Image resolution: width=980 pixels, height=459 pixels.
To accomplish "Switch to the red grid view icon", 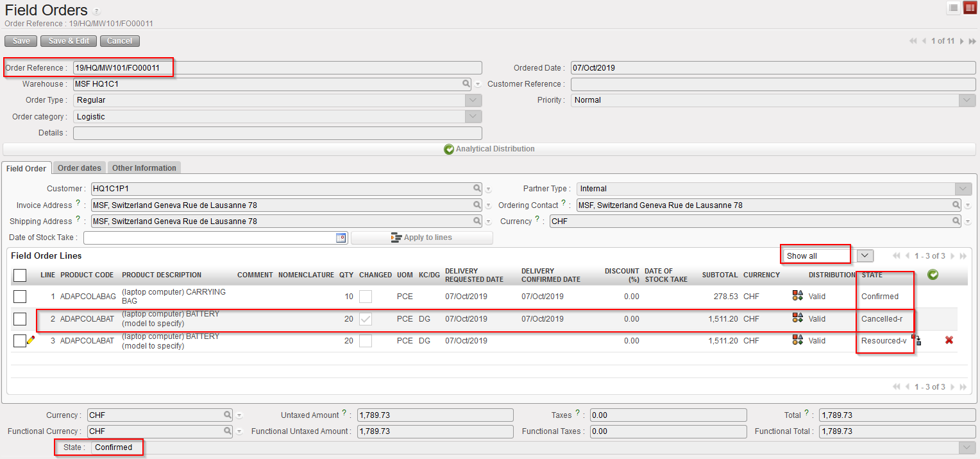I will coord(970,8).
